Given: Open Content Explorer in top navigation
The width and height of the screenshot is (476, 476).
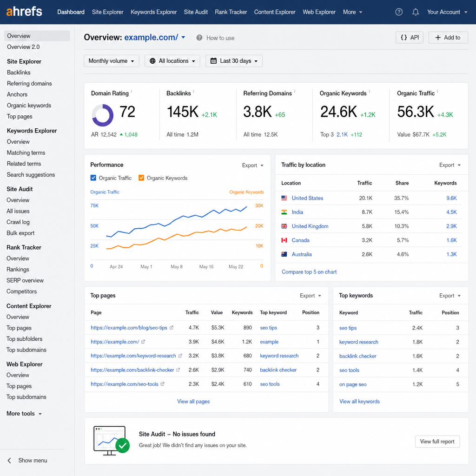Looking at the screenshot, I should pos(275,12).
